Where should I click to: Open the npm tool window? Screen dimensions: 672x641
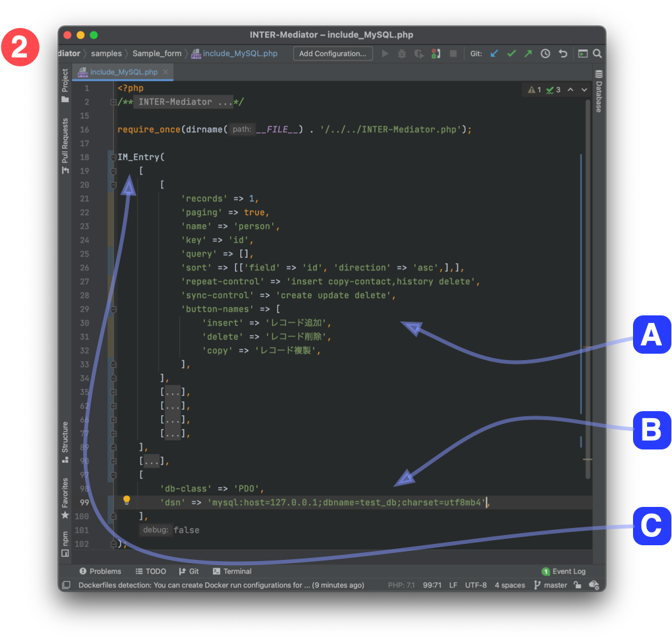point(65,544)
